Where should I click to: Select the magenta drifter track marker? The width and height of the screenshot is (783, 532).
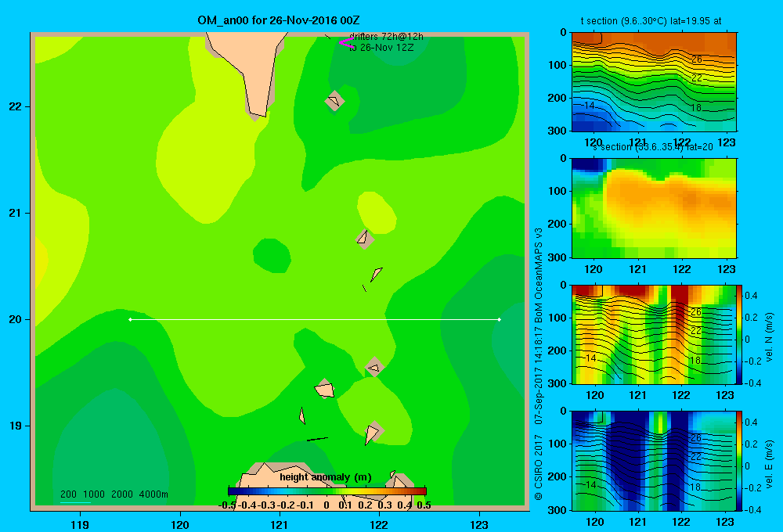coord(345,43)
